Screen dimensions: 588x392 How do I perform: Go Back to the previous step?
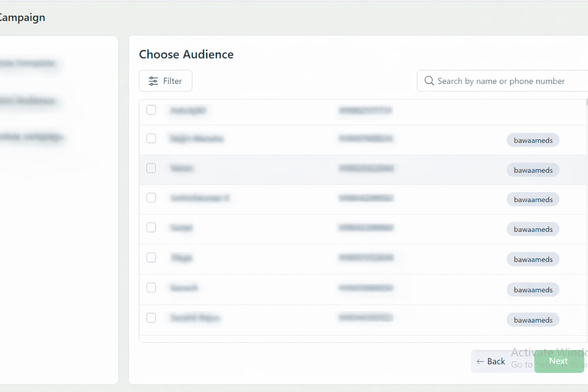click(491, 361)
